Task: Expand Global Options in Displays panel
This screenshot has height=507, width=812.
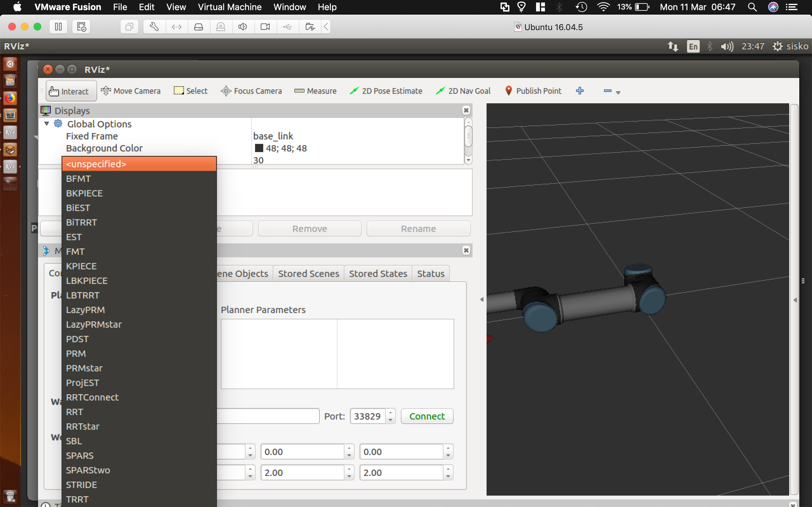Action: [x=47, y=124]
